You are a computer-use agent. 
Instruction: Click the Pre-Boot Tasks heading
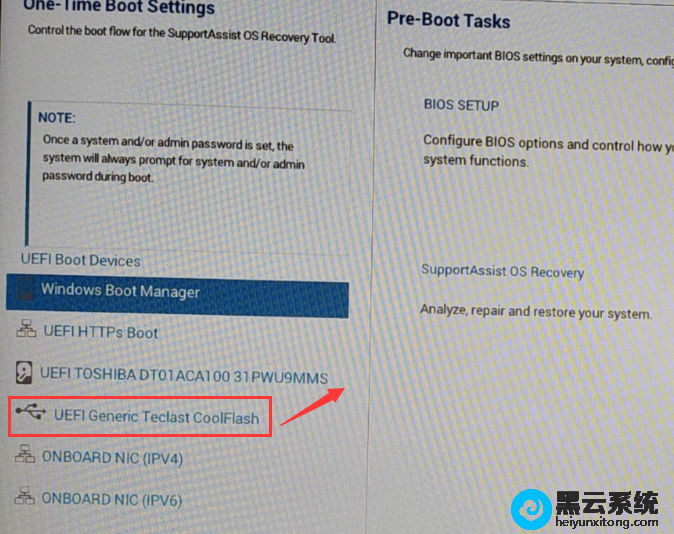[448, 20]
